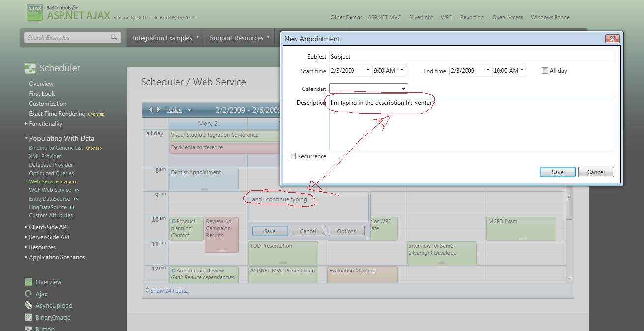Go to next week with right arrow

pos(158,110)
